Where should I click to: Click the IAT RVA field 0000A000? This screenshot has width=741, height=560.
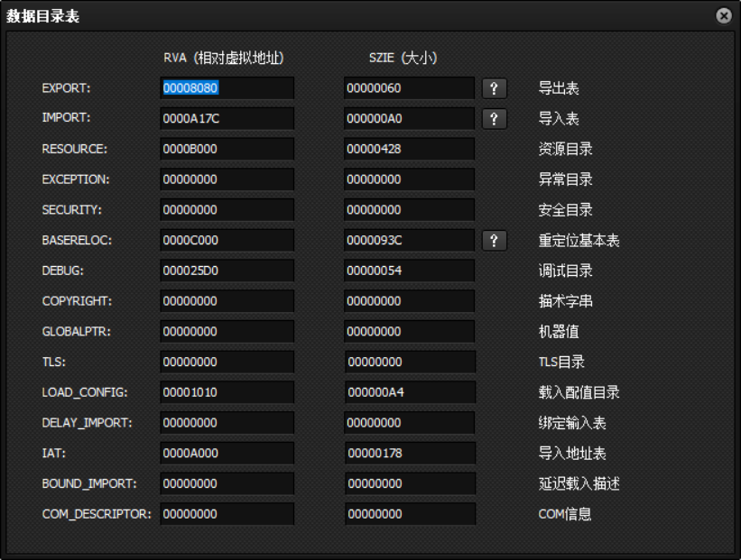(x=227, y=454)
